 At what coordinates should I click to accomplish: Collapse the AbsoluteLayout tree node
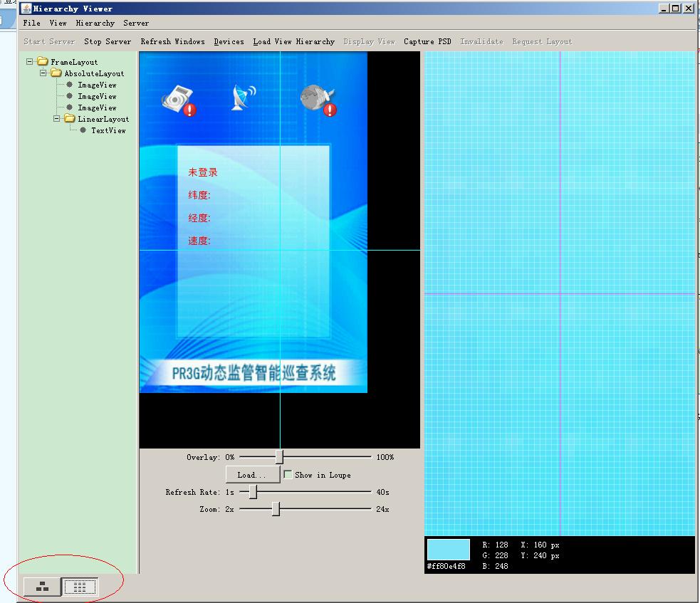point(43,73)
